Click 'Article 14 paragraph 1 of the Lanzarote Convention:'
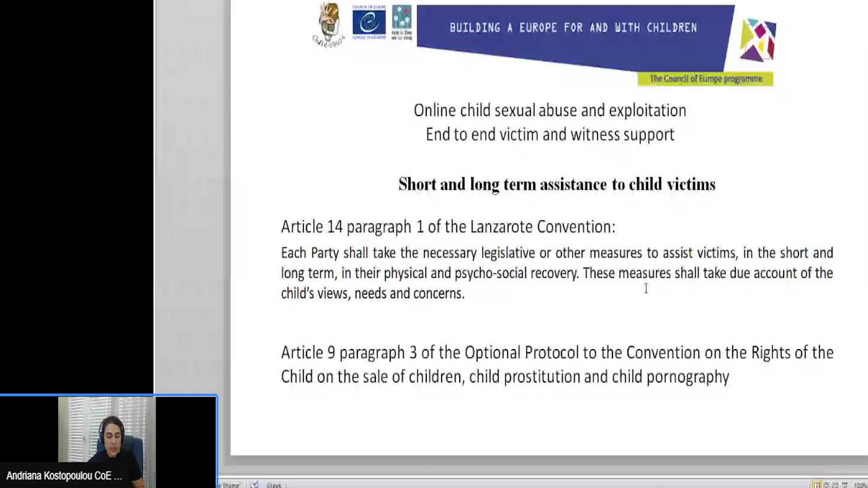The width and height of the screenshot is (868, 488). 448,226
